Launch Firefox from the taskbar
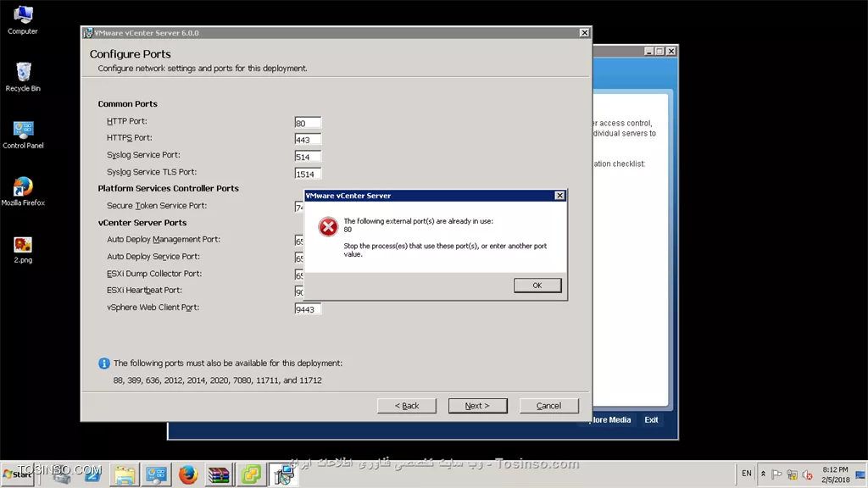 187,474
